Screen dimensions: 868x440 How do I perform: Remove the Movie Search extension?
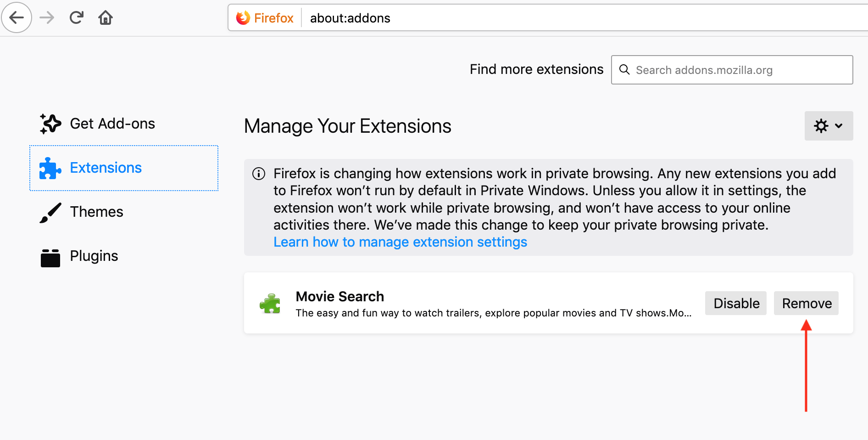click(x=806, y=303)
